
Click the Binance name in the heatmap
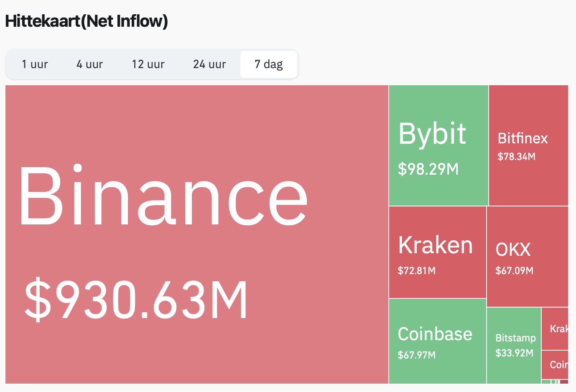pos(163,196)
